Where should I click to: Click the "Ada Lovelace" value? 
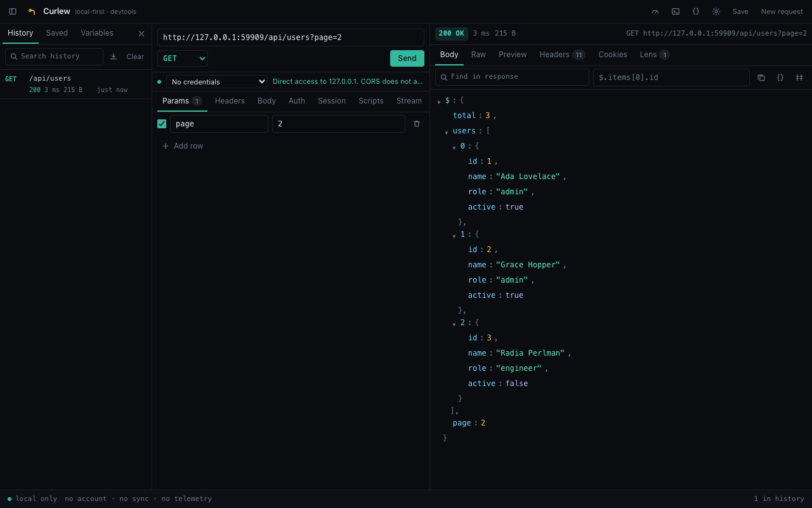point(528,177)
